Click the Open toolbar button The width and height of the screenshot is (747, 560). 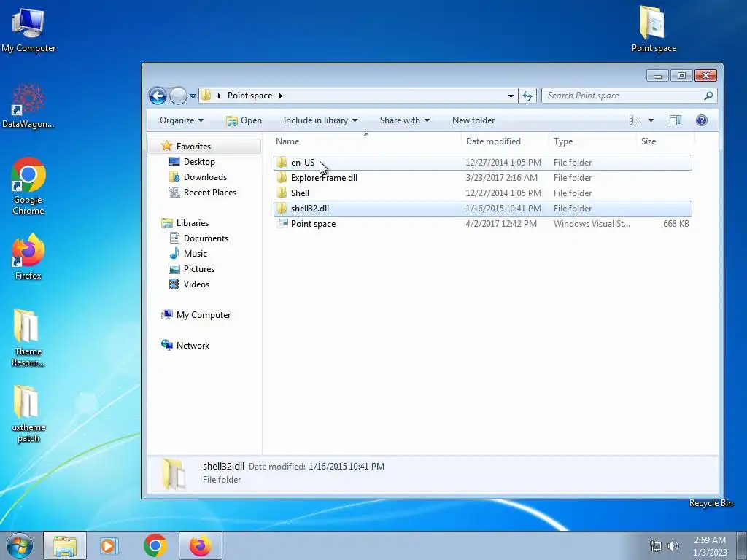[x=244, y=120]
